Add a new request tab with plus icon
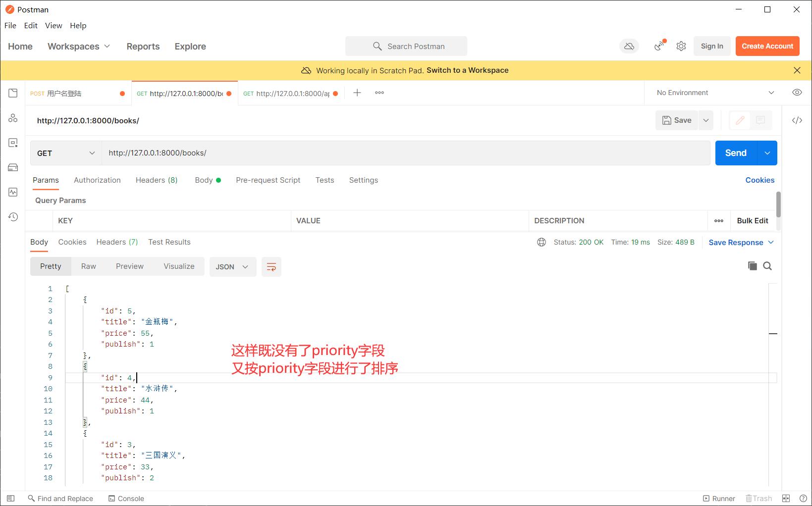 coord(357,93)
